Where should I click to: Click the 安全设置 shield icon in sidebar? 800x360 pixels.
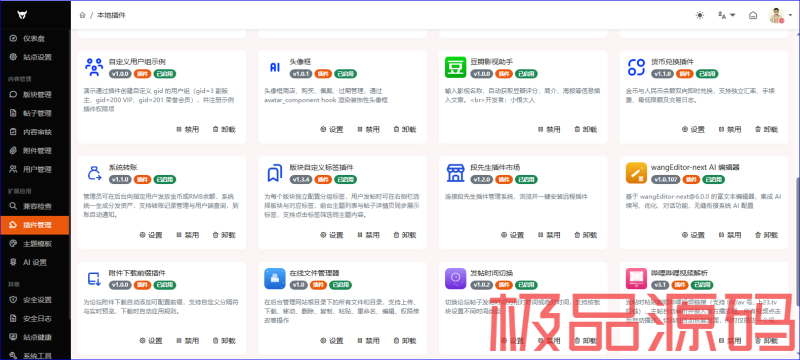coord(14,300)
